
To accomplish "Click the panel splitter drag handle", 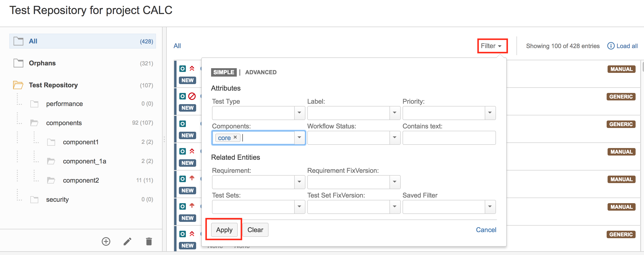I will (164, 139).
